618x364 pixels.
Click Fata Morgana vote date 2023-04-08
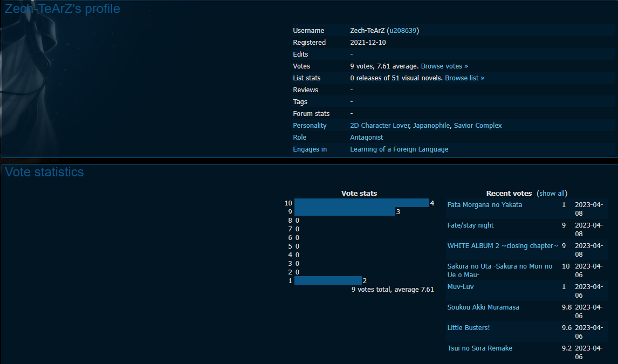coord(589,209)
